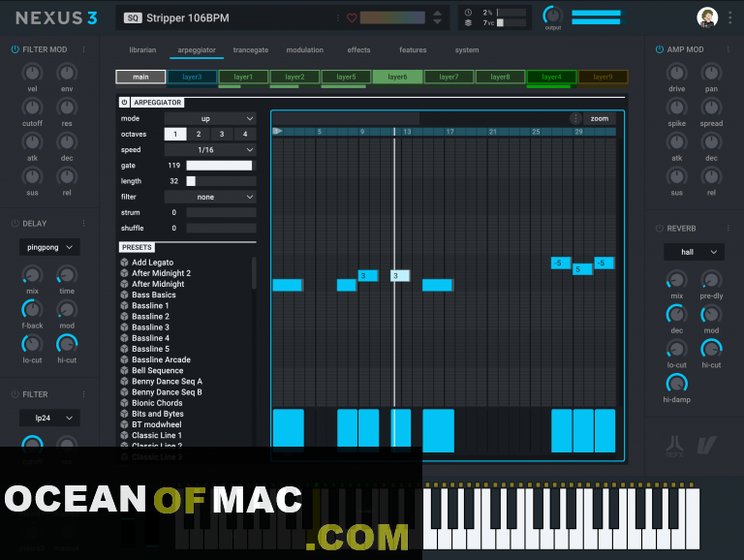Enable the Filter section power button
This screenshot has height=560, width=744.
[15, 394]
